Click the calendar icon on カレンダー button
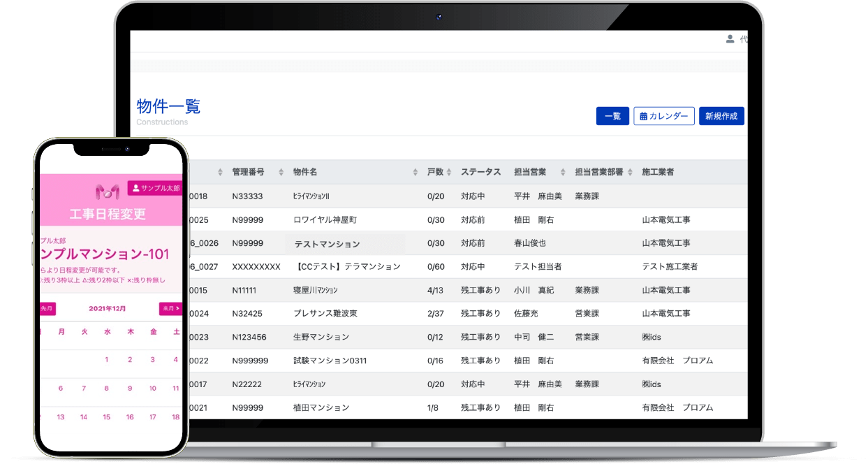Viewport: 868px width, 464px height. click(x=643, y=117)
